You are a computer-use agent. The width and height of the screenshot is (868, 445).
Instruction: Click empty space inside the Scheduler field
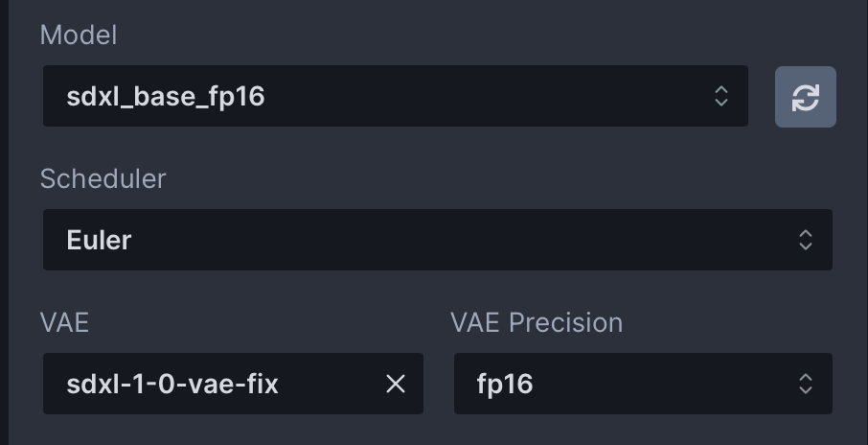(479, 240)
